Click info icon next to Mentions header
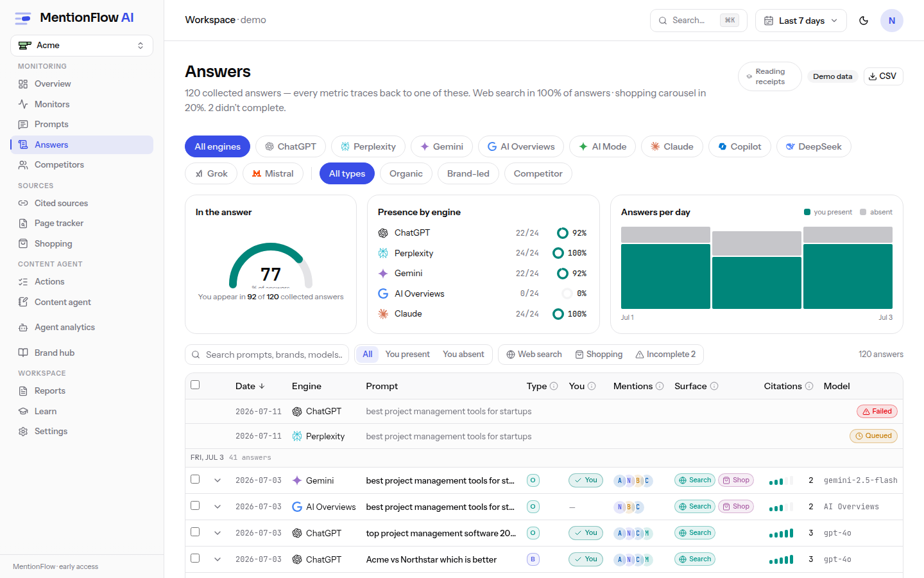Viewport: 924px width, 578px height. (x=660, y=386)
